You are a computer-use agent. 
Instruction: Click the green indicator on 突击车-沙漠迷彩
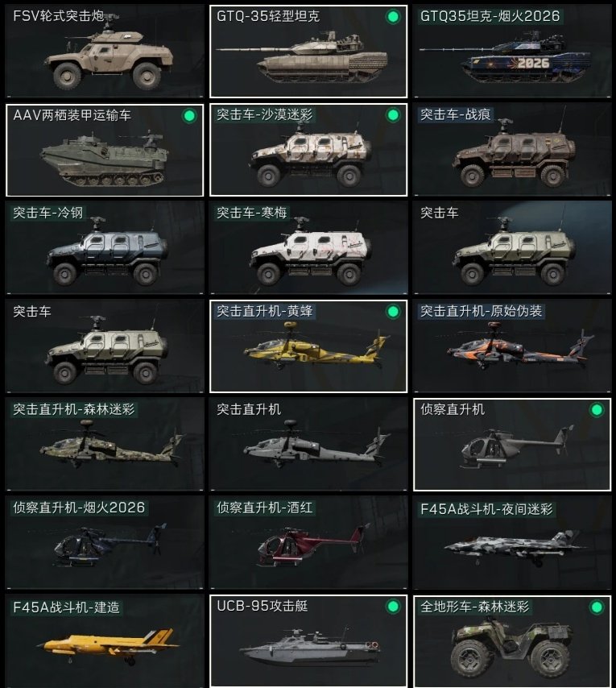tap(393, 115)
